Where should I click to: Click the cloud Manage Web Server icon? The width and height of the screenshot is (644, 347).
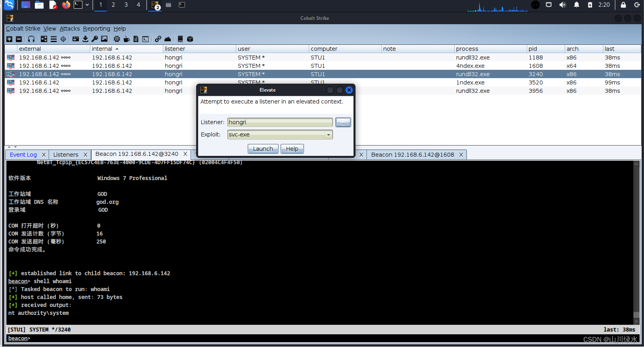click(x=168, y=39)
